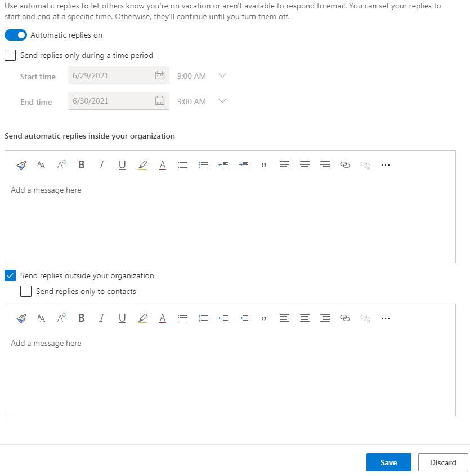The width and height of the screenshot is (470, 476).
Task: Center align text in the outside-organization editor
Action: pos(305,318)
